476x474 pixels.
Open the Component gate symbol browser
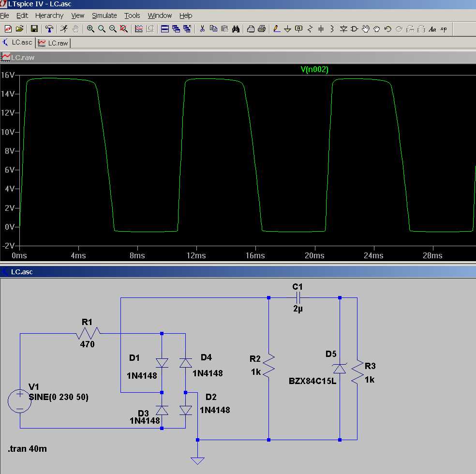(354, 29)
